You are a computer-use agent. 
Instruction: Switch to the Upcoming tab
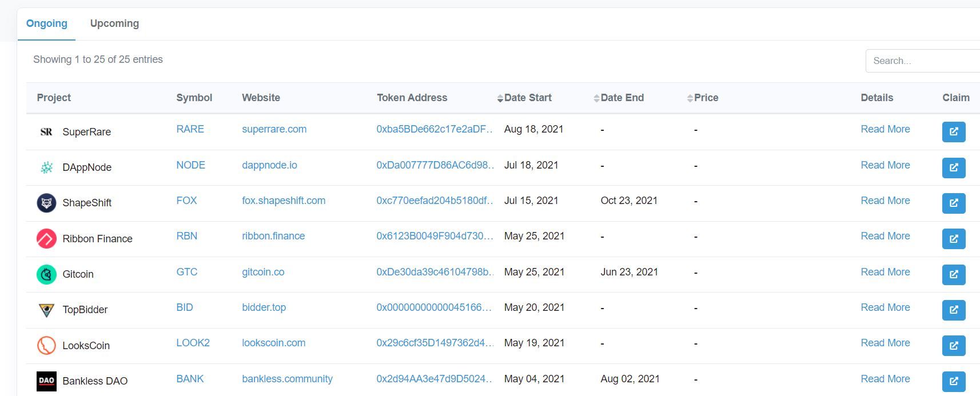click(x=114, y=23)
